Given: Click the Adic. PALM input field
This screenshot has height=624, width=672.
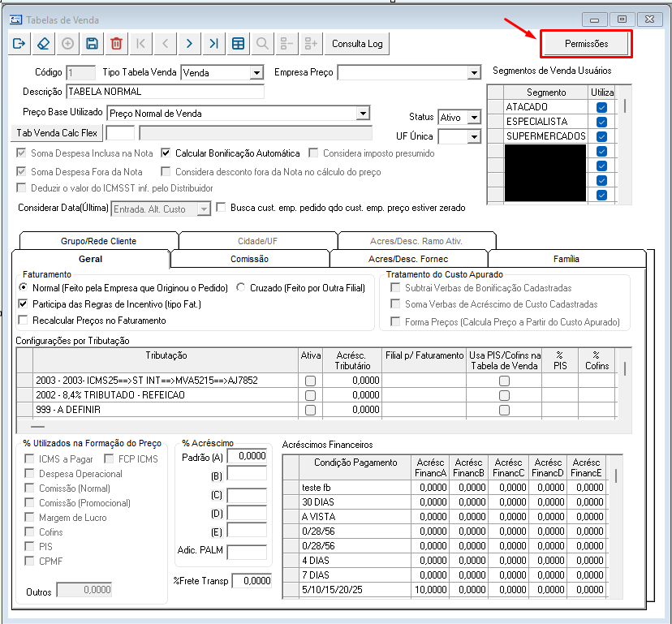Looking at the screenshot, I should pyautogui.click(x=247, y=552).
